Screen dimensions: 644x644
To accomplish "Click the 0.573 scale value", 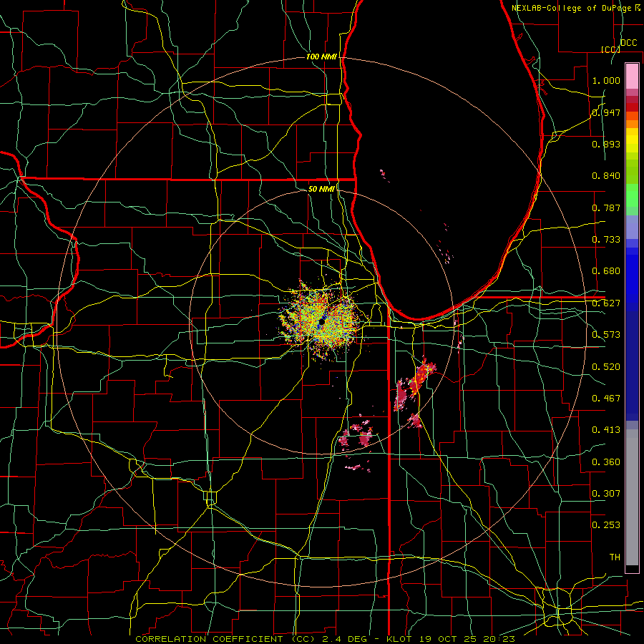I will coord(606,335).
